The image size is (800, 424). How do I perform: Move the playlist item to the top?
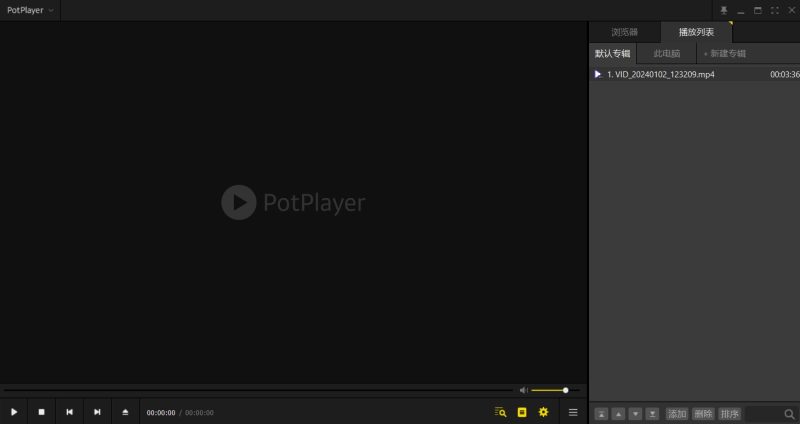(602, 414)
